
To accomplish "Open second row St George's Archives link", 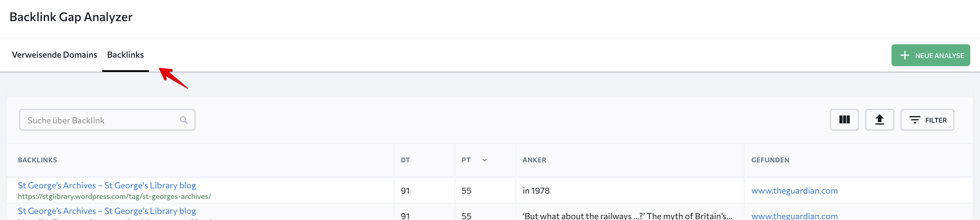I will [107, 211].
